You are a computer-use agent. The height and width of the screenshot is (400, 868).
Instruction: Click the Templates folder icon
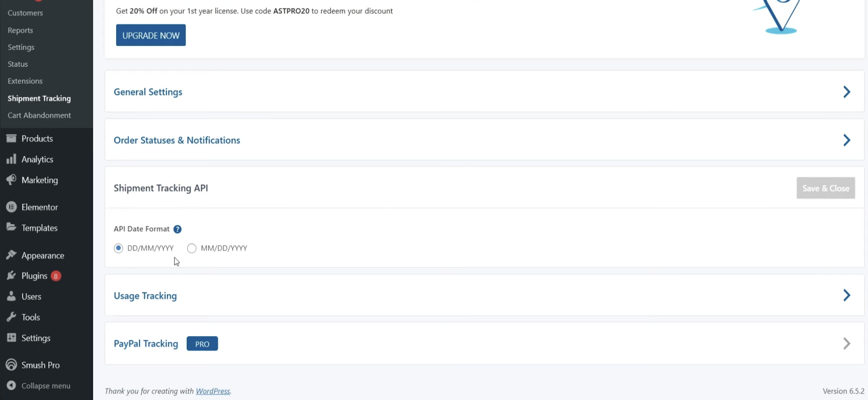pos(11,227)
